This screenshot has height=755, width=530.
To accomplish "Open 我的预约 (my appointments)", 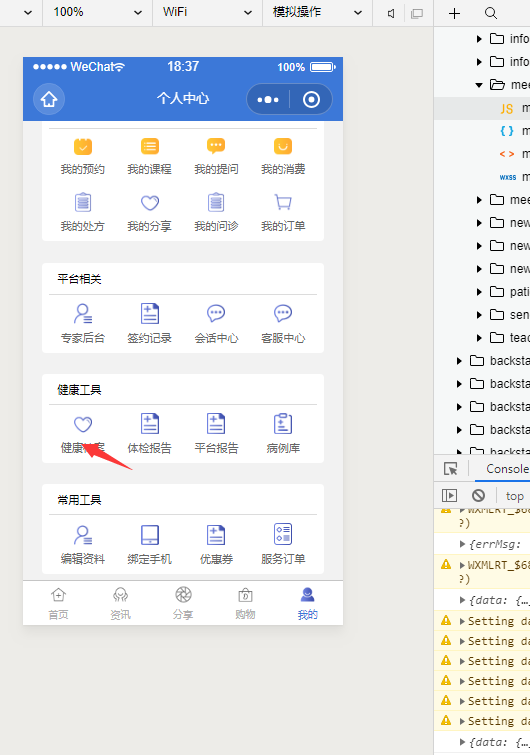I will [x=83, y=156].
